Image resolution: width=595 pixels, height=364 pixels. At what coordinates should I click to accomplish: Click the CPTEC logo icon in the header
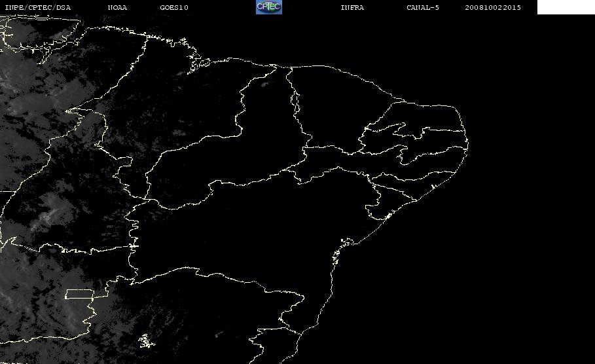(x=268, y=7)
